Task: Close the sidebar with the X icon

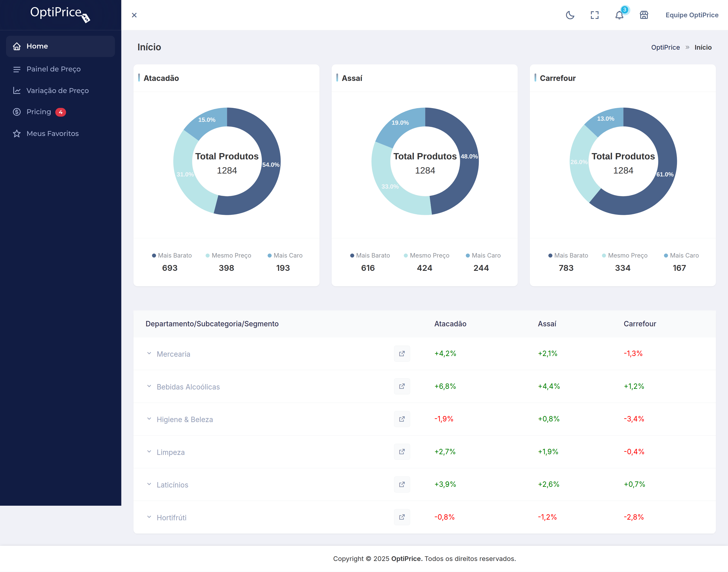Action: 134,15
